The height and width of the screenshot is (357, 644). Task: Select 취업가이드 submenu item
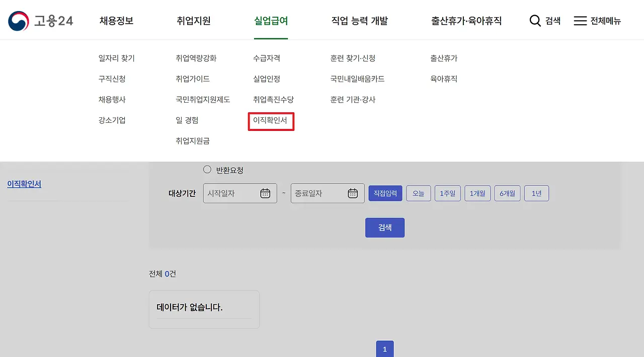193,79
